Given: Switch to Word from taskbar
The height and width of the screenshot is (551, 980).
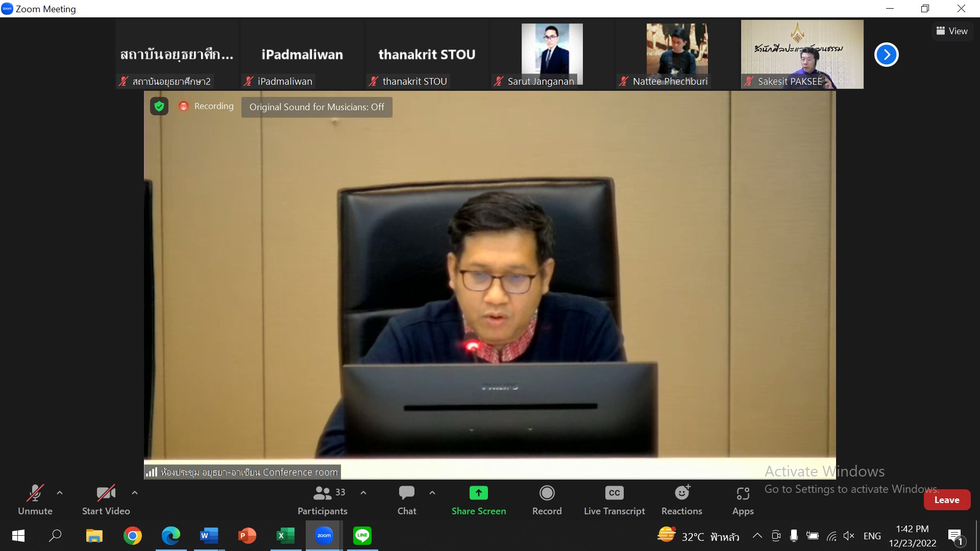Looking at the screenshot, I should click(x=209, y=536).
